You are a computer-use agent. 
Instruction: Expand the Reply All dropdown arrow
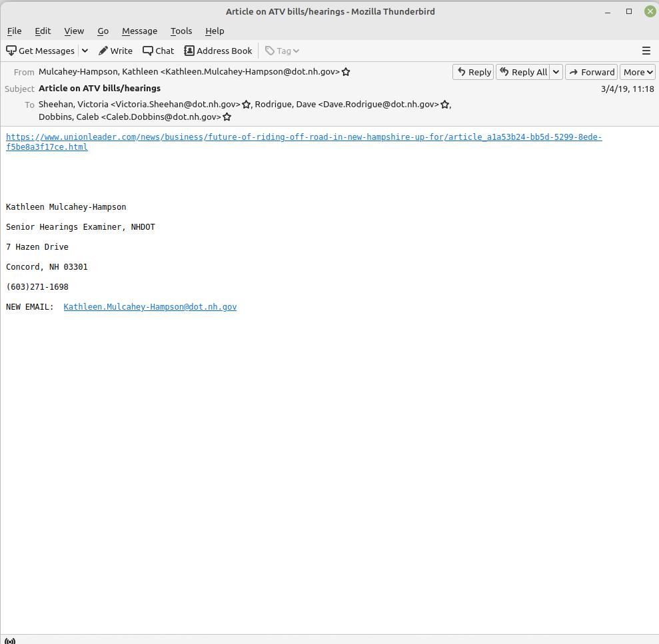556,72
